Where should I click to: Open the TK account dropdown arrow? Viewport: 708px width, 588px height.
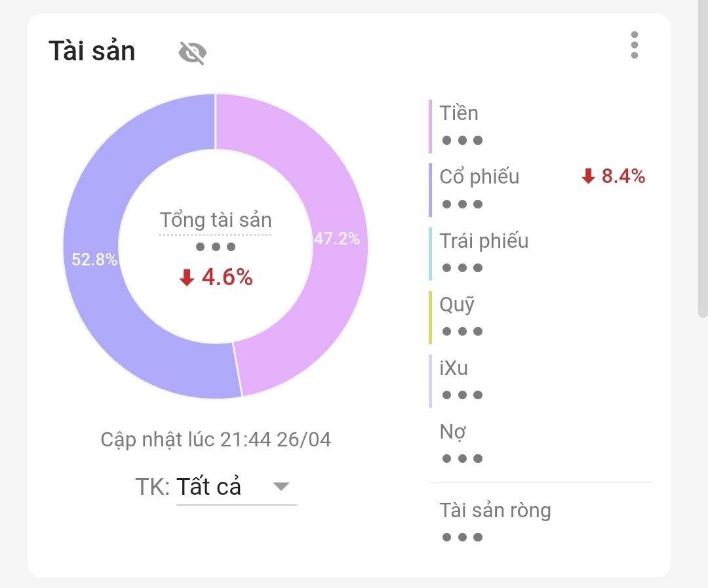(x=281, y=486)
